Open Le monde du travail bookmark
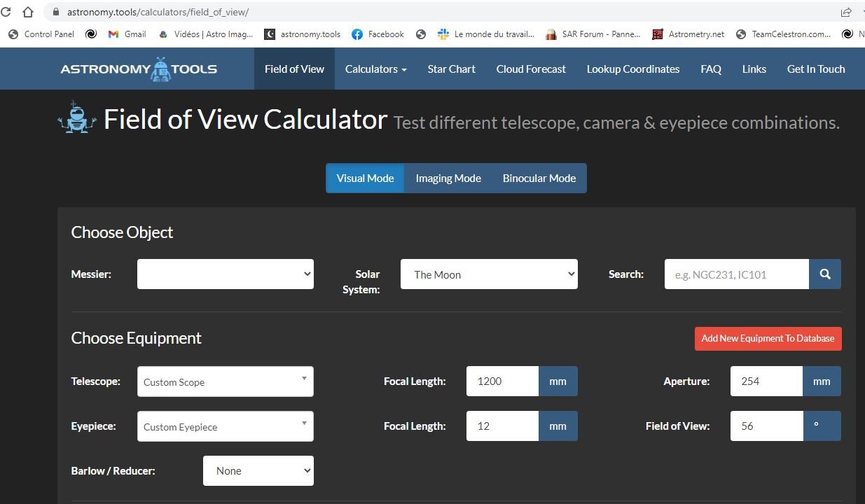 pyautogui.click(x=485, y=34)
